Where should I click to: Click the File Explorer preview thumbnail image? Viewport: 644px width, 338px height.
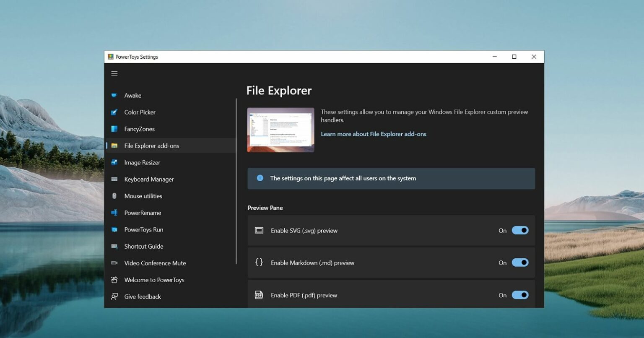click(280, 130)
